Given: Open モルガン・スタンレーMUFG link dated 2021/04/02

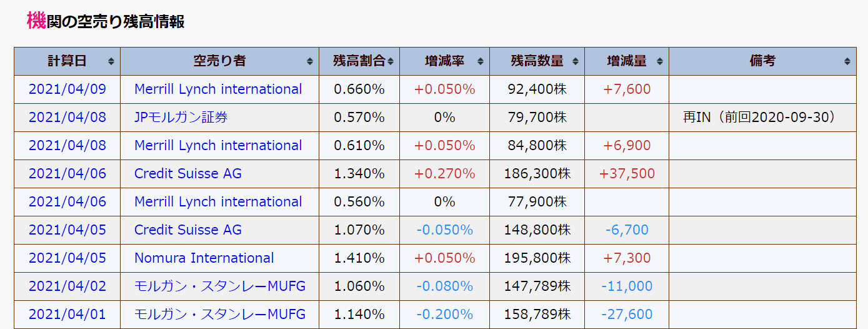Looking at the screenshot, I should pos(220,286).
